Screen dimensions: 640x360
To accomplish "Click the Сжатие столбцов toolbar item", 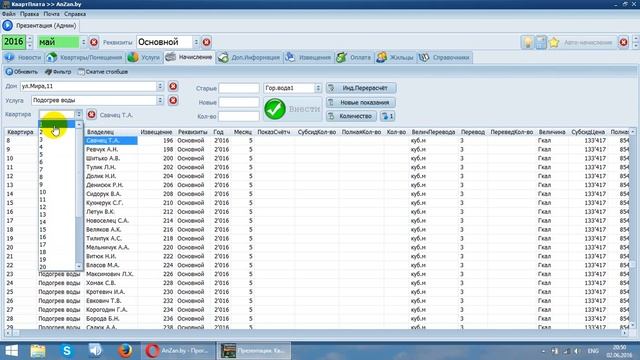I will (103, 71).
